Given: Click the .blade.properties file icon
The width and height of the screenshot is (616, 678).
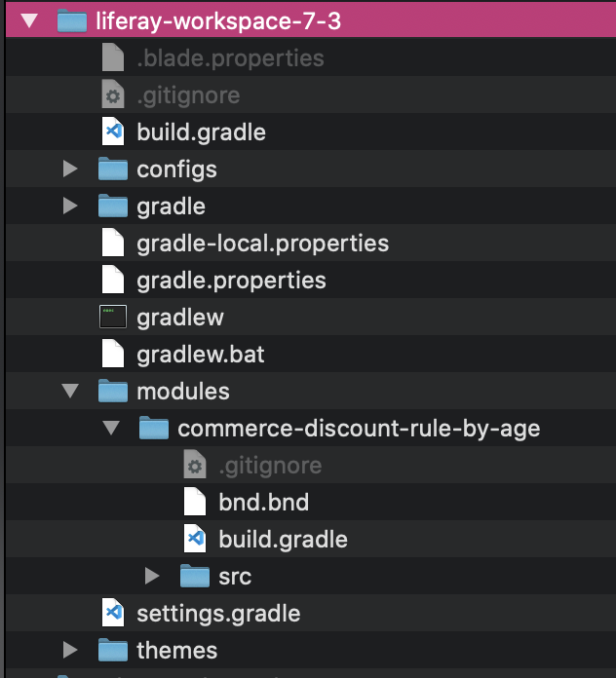Looking at the screenshot, I should pyautogui.click(x=113, y=57).
